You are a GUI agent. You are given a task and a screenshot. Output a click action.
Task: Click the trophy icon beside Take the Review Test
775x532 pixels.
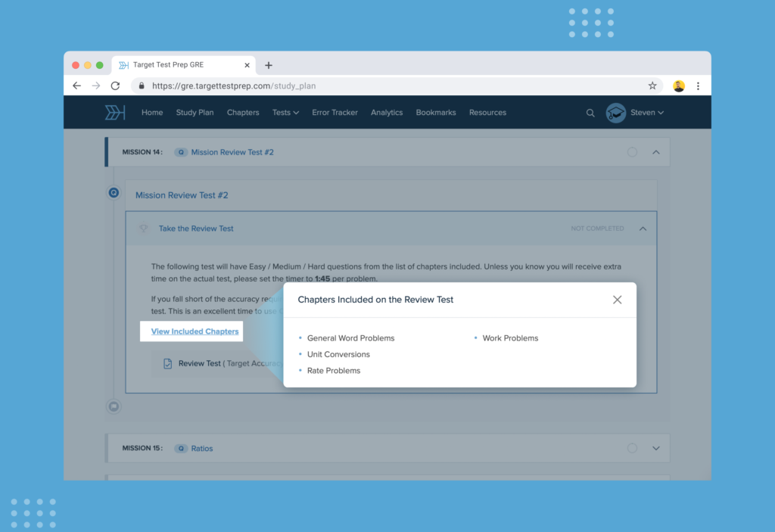[143, 228]
